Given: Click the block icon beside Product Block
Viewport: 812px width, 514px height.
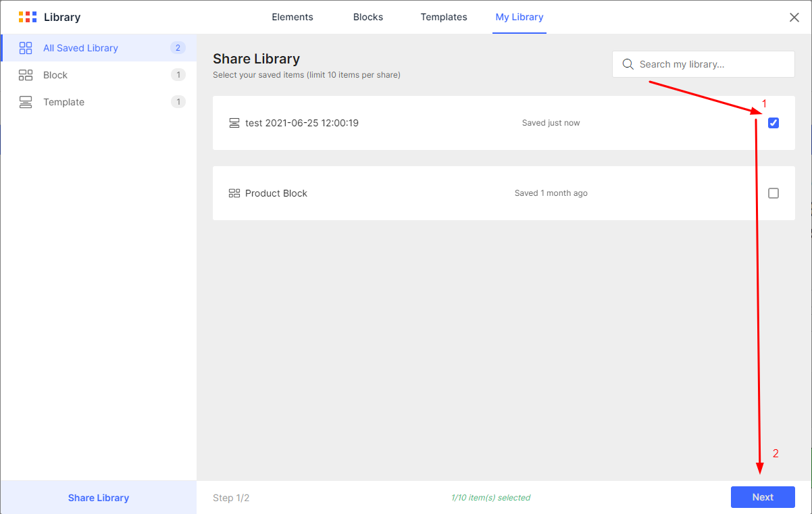Looking at the screenshot, I should pos(234,193).
